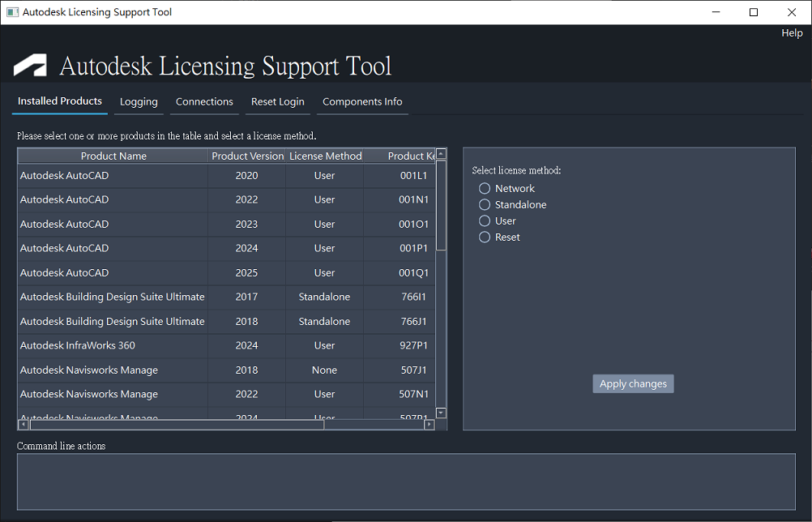The image size is (812, 522).
Task: Switch to the Installed Products tab
Action: 59,101
